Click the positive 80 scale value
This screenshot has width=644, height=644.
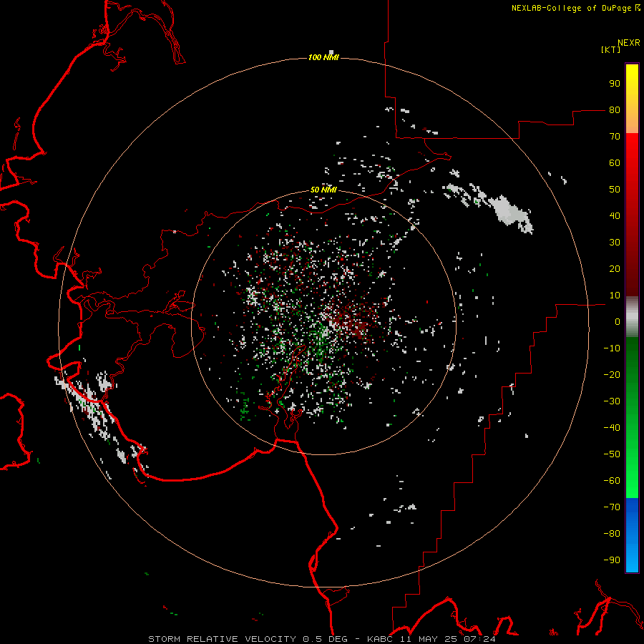(615, 110)
